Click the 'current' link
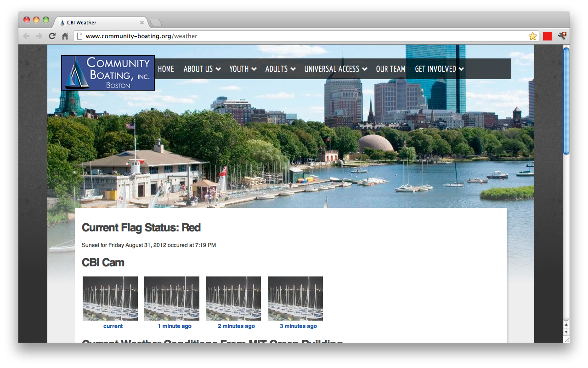Image resolution: width=588 pixels, height=368 pixels. 113,326
